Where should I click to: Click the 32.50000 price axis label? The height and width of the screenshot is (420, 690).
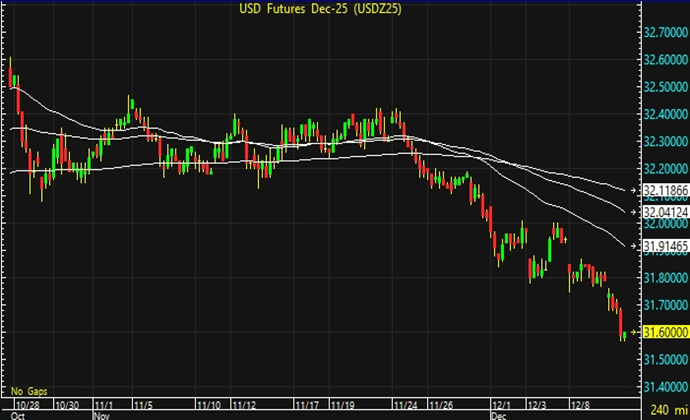(x=663, y=87)
